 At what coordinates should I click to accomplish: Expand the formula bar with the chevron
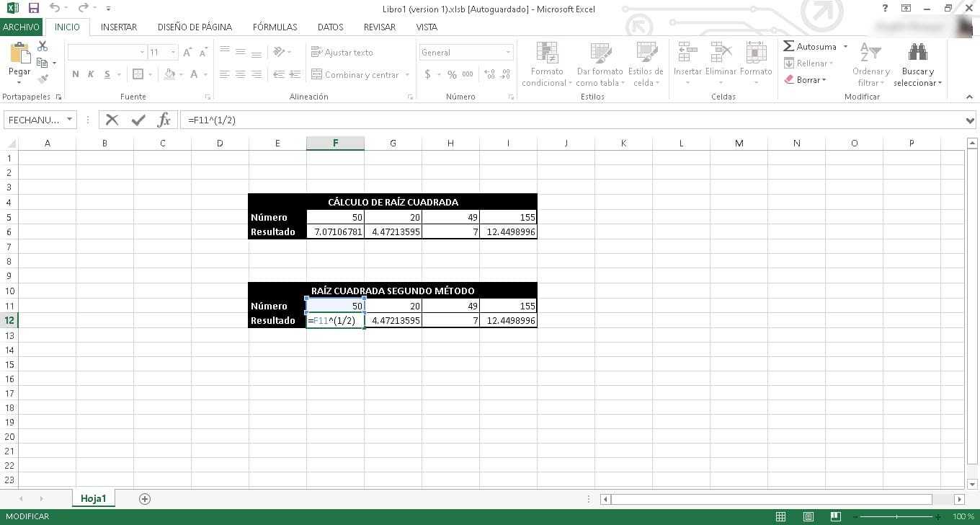[970, 120]
